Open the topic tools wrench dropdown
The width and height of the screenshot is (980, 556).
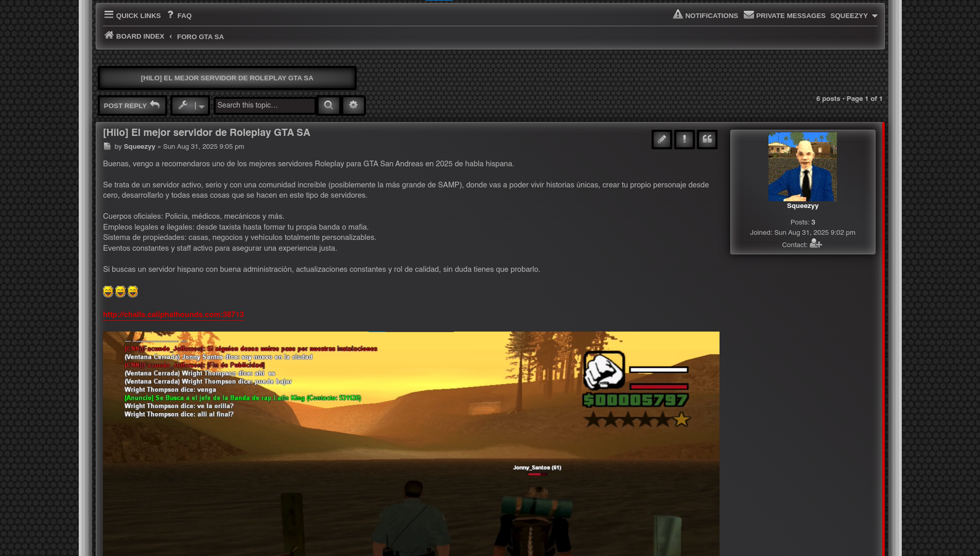coord(190,106)
